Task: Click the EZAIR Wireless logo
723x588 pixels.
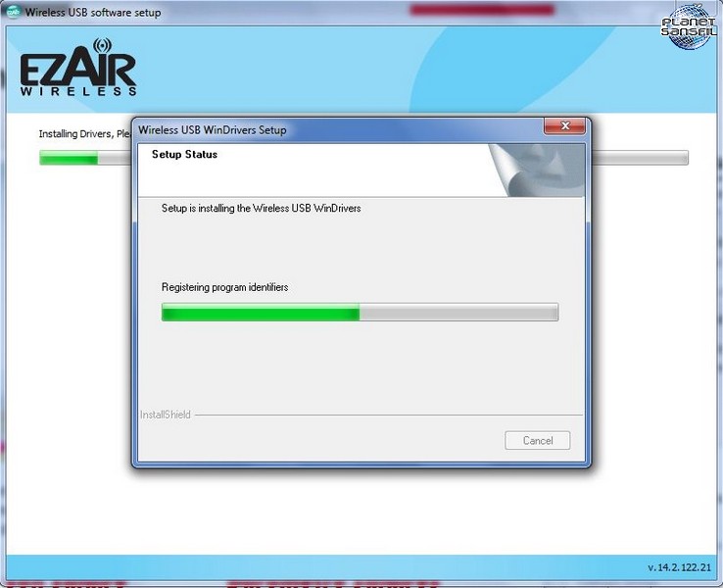Action: coord(78,68)
